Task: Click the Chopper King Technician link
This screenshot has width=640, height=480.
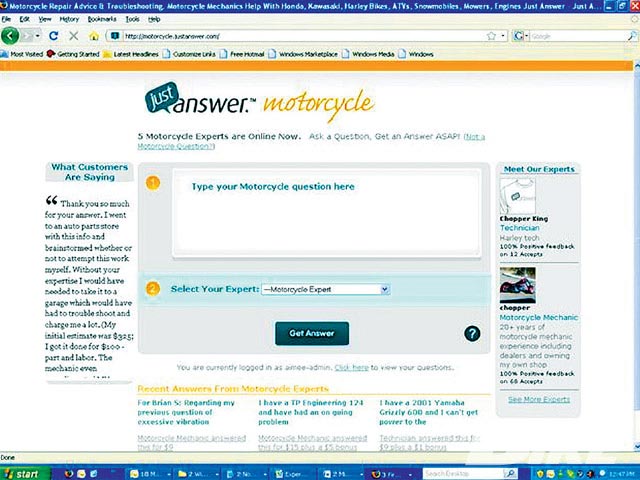Action: click(520, 228)
